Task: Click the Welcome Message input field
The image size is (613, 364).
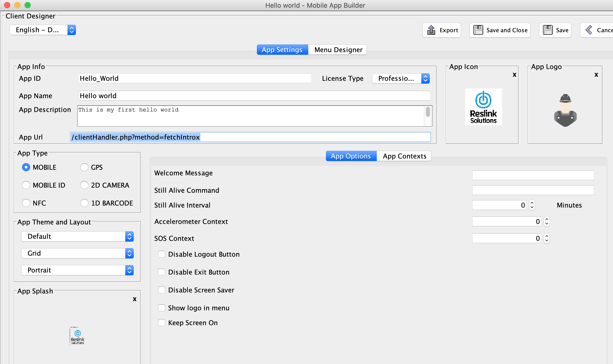Action: [x=533, y=175]
